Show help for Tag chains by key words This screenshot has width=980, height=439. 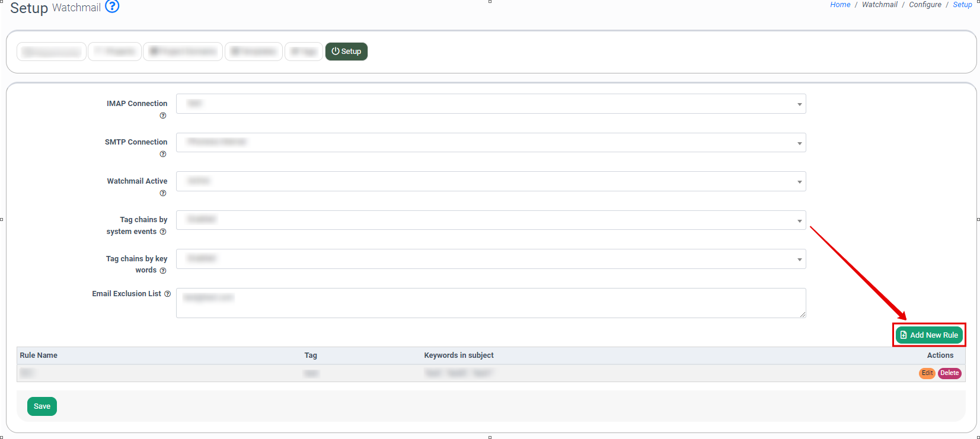(163, 271)
